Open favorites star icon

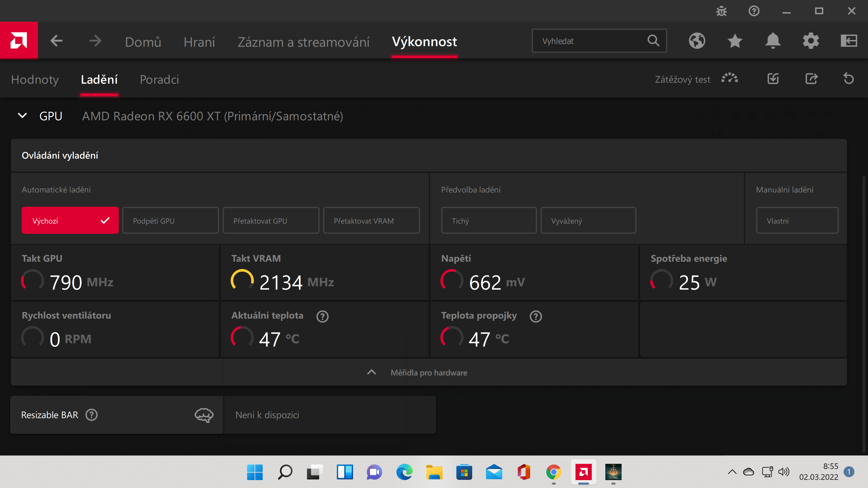735,41
